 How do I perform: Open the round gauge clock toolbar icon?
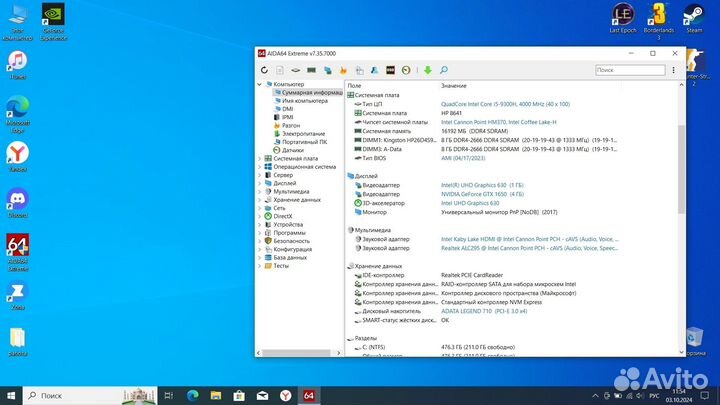tap(406, 70)
